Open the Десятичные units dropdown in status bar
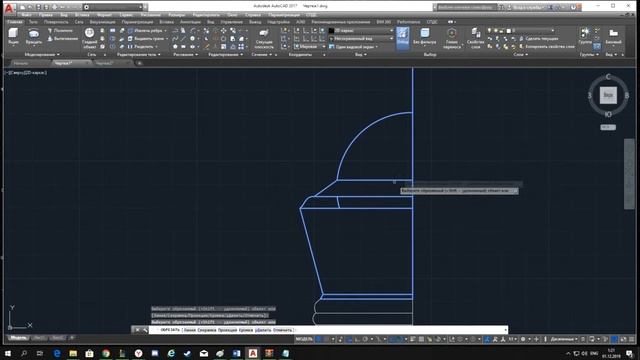Screen dimensions: 640x360 (564, 339)
